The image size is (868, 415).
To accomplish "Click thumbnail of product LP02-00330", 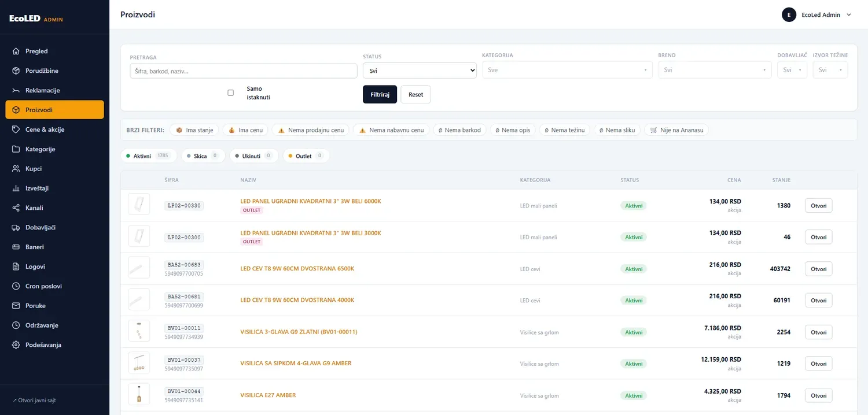I will pyautogui.click(x=139, y=204).
